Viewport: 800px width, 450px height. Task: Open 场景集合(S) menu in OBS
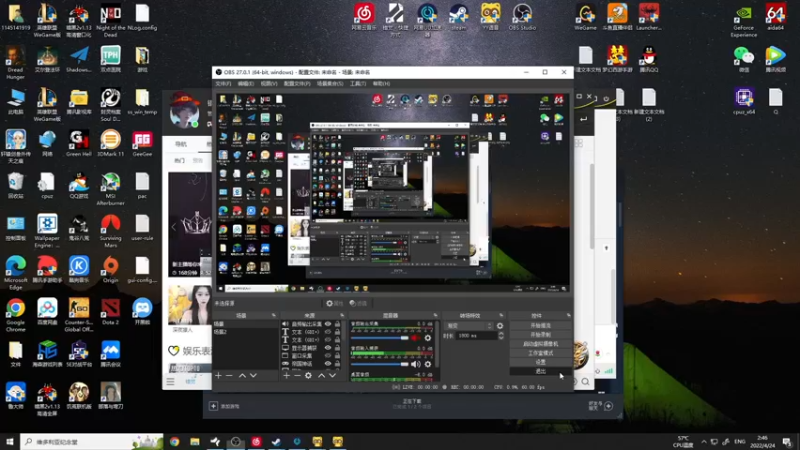pyautogui.click(x=330, y=84)
